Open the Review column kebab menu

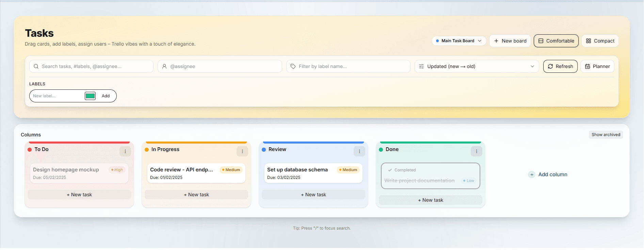coord(359,151)
